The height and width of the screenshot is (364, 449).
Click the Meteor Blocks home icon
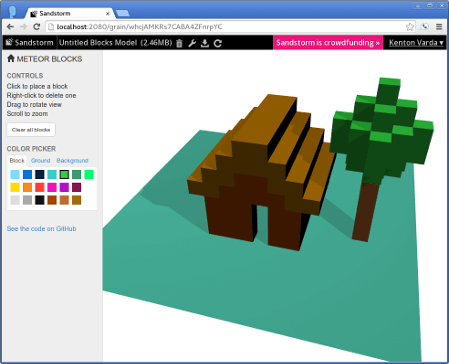(x=11, y=59)
